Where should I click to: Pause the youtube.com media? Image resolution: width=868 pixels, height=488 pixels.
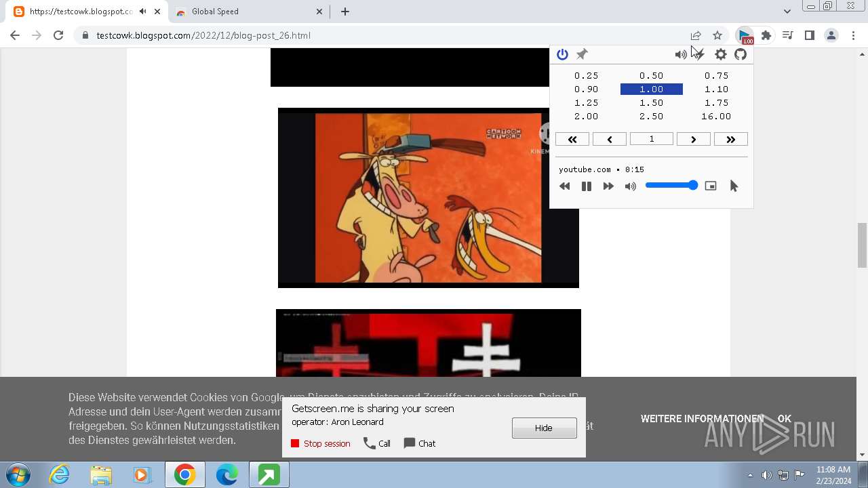pyautogui.click(x=587, y=186)
